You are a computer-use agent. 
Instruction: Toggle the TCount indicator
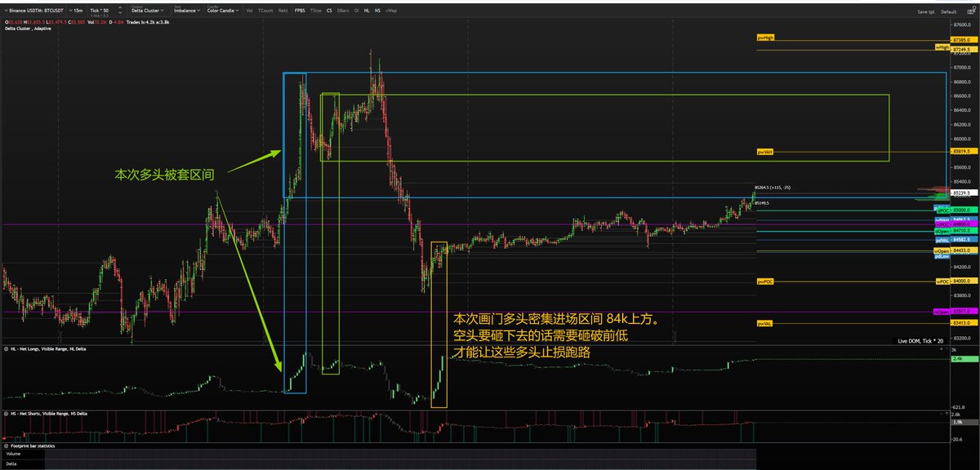coord(265,11)
